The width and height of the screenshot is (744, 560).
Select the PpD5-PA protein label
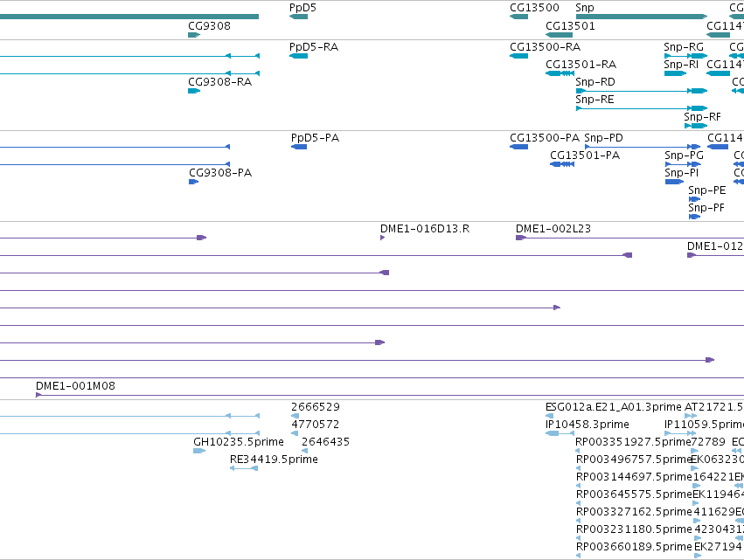pyautogui.click(x=315, y=138)
